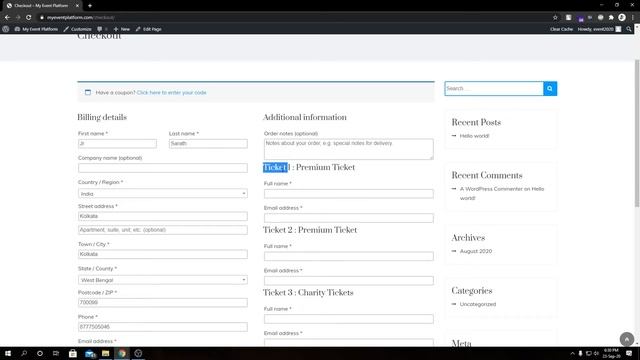Click the scroll-to-top round arrow button

click(x=627, y=339)
